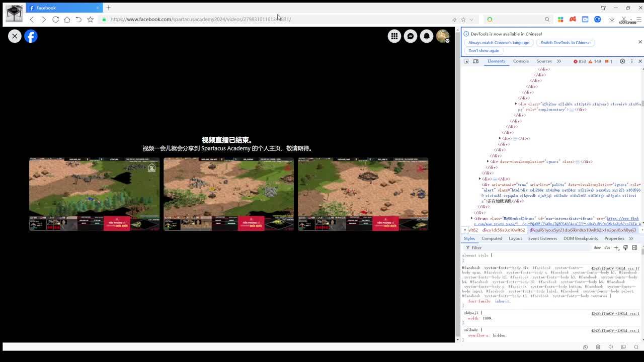The height and width of the screenshot is (362, 644).
Task: Expand the MAWEmbedIframe iframe node
Action: click(x=471, y=219)
